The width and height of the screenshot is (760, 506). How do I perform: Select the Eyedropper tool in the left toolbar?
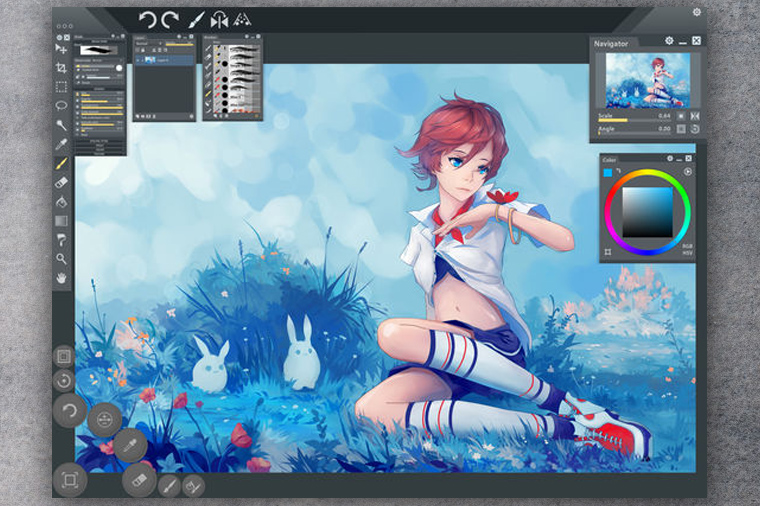[x=61, y=143]
